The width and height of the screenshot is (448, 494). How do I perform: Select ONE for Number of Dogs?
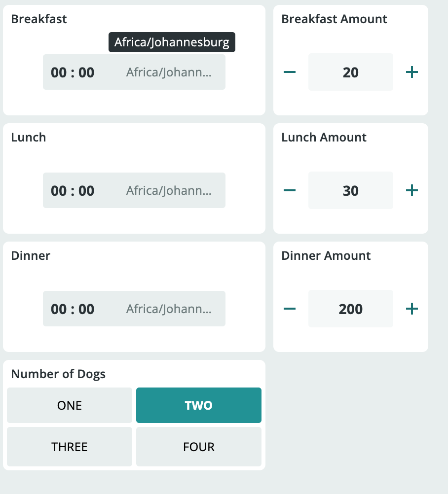(x=70, y=405)
